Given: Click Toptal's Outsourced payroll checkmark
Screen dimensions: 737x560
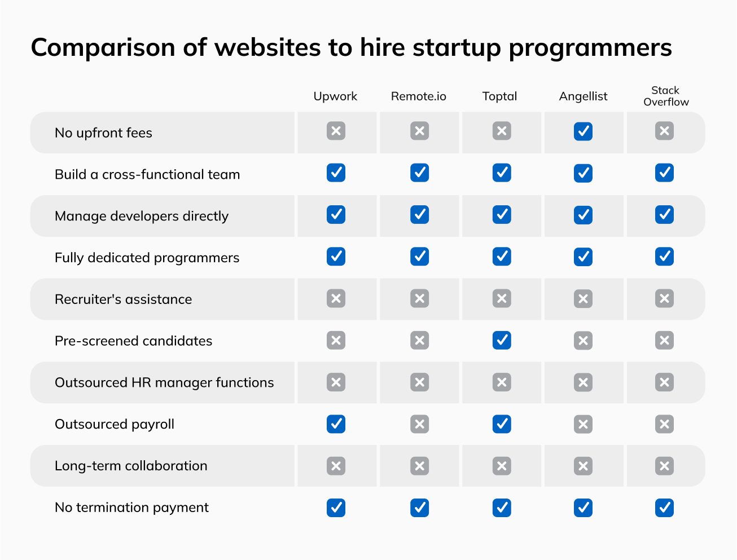Looking at the screenshot, I should coord(502,424).
